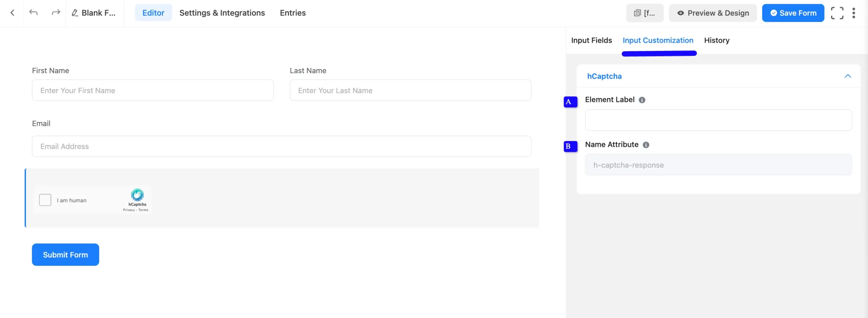Click the redo arrow icon

pyautogui.click(x=56, y=13)
